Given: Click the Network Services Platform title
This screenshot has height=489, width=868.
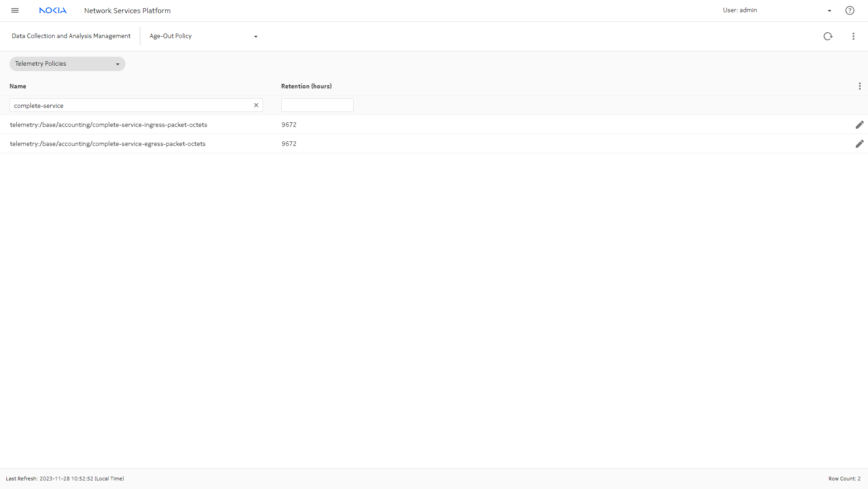Looking at the screenshot, I should [x=127, y=10].
